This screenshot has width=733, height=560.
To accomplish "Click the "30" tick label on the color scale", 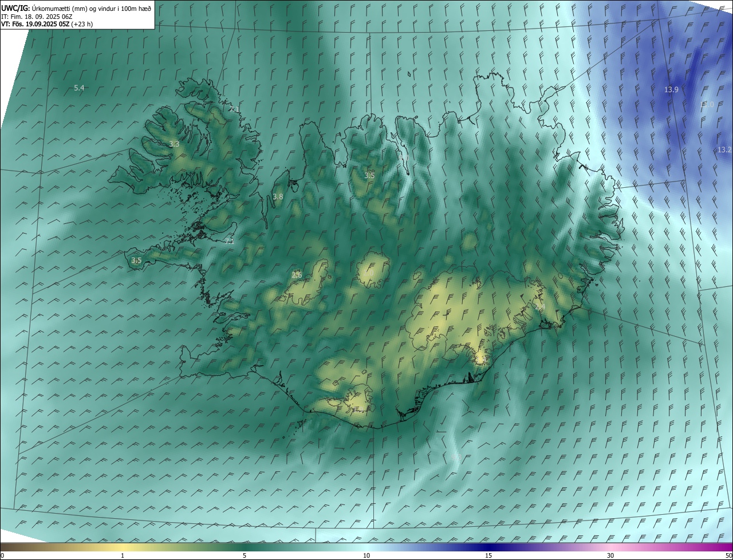I will point(610,555).
